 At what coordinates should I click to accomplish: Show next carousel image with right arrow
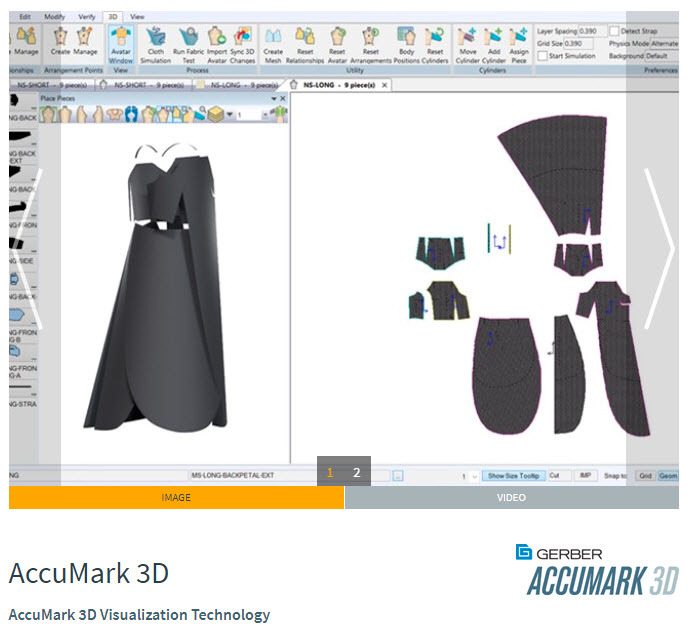(x=659, y=249)
